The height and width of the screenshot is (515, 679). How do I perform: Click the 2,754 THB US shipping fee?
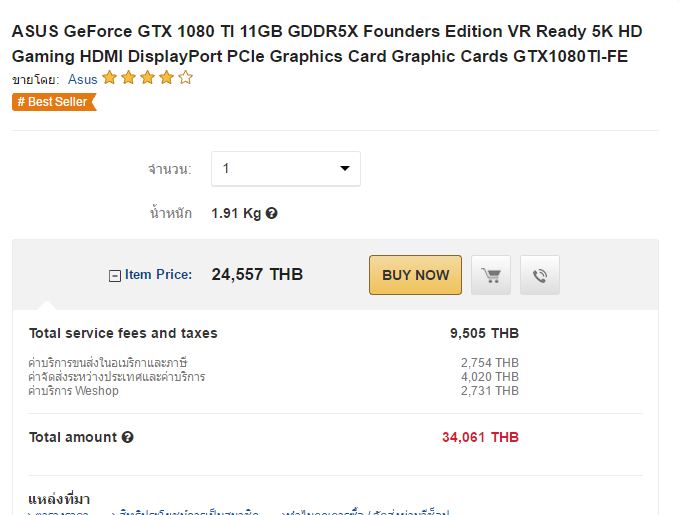point(490,362)
